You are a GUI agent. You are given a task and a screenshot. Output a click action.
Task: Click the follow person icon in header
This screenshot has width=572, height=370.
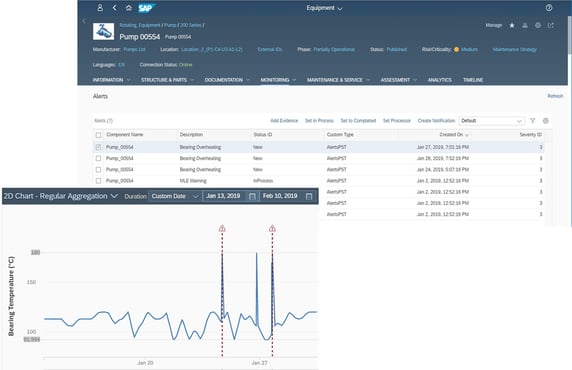tap(525, 25)
